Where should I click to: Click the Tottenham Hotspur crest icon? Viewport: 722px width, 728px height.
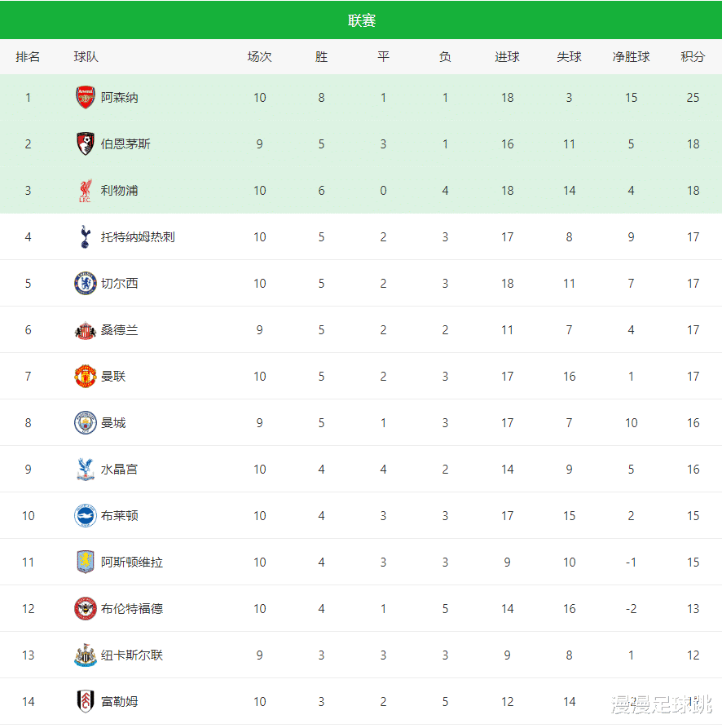pyautogui.click(x=86, y=237)
